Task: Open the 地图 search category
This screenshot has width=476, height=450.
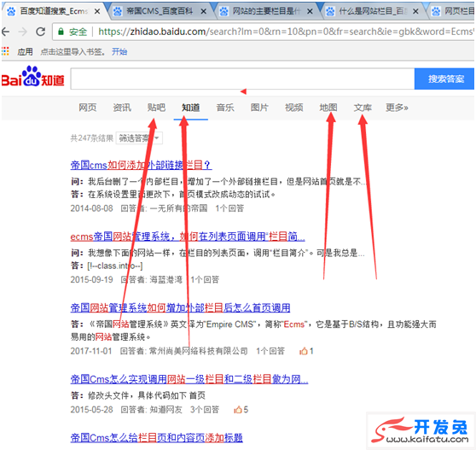Action: (x=328, y=108)
